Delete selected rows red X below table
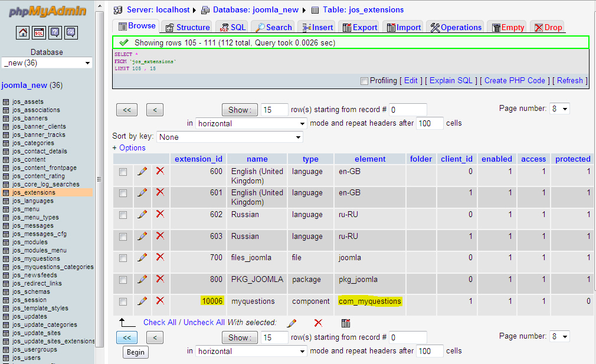 (318, 323)
